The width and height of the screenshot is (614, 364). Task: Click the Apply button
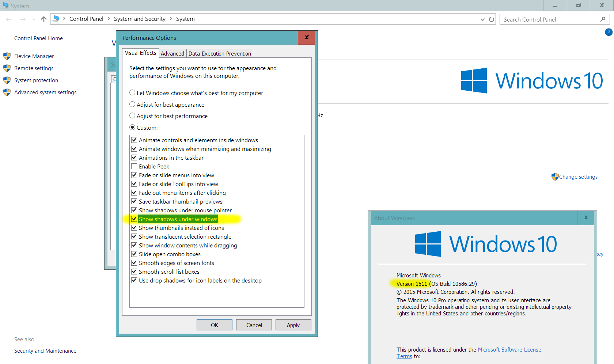293,325
